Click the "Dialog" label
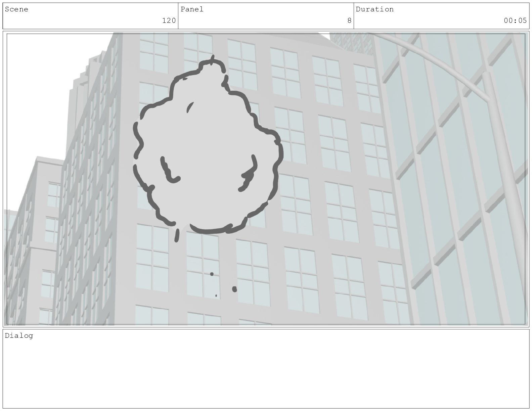 coord(19,336)
